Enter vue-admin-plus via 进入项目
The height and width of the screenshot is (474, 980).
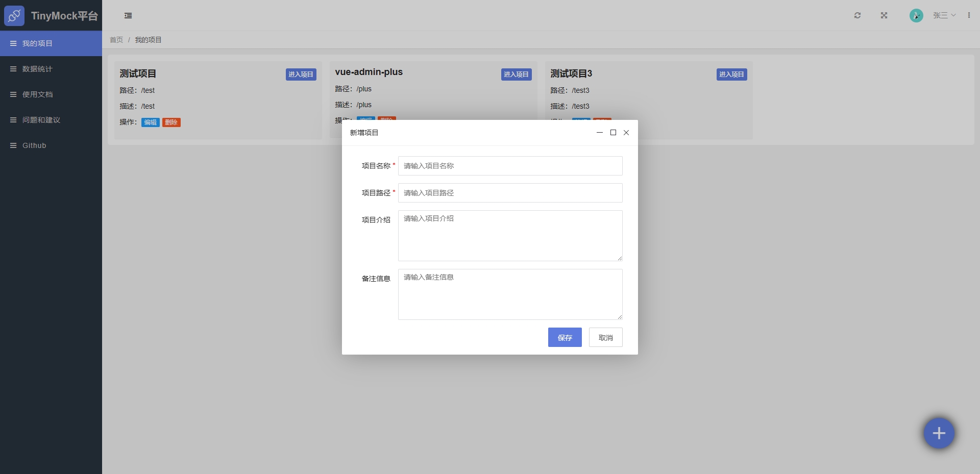pos(517,74)
